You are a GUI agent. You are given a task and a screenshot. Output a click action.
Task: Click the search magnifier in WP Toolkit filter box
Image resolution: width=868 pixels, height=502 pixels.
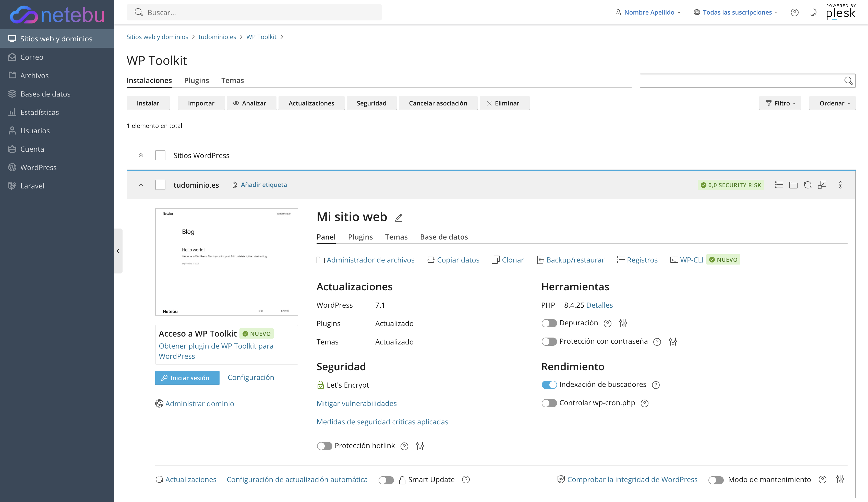coord(848,81)
